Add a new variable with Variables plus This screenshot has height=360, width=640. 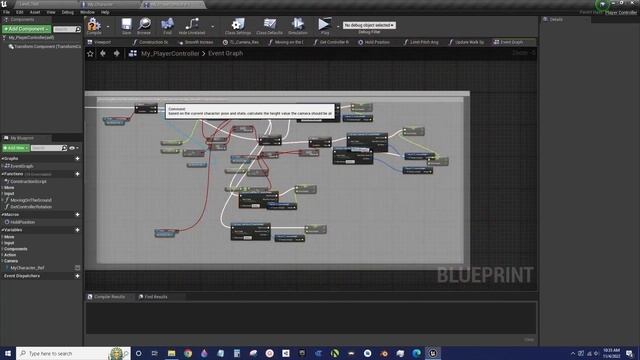(x=77, y=230)
